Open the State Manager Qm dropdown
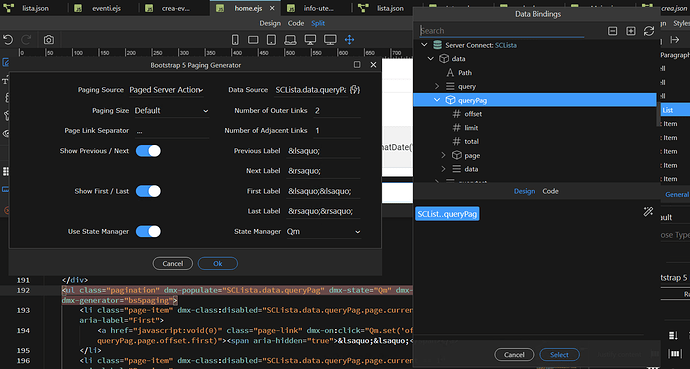690x369 pixels. tap(323, 232)
